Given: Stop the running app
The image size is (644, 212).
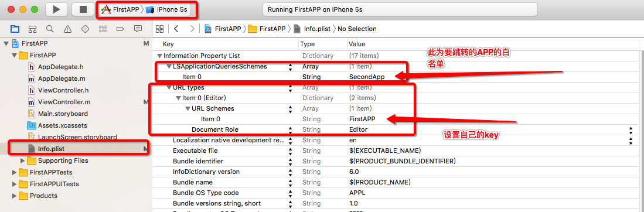Looking at the screenshot, I should 83,9.
